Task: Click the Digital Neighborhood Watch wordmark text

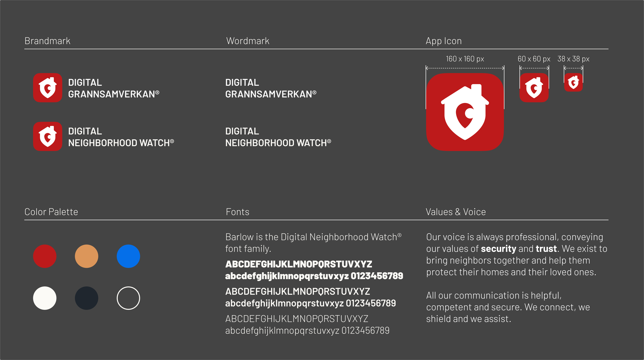Action: click(x=278, y=137)
